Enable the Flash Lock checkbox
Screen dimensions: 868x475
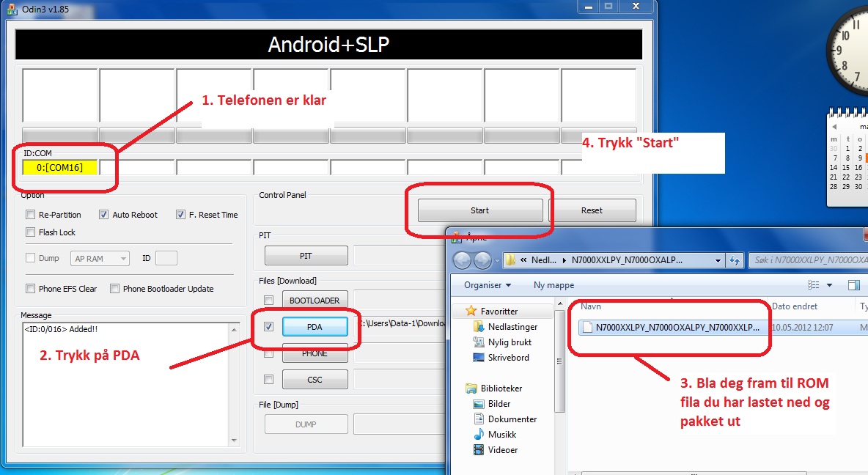[x=31, y=232]
